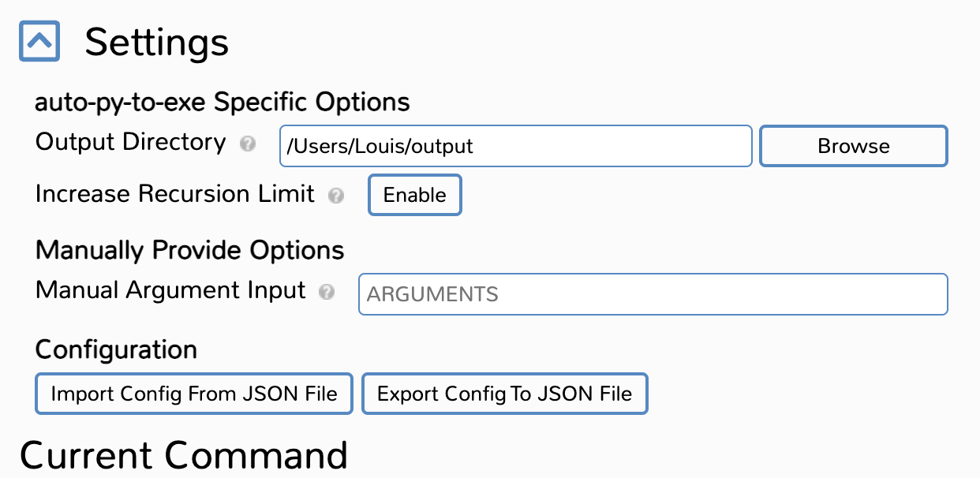Viewport: 980px width, 478px height.
Task: Focus the Output Directory path field
Action: point(516,146)
